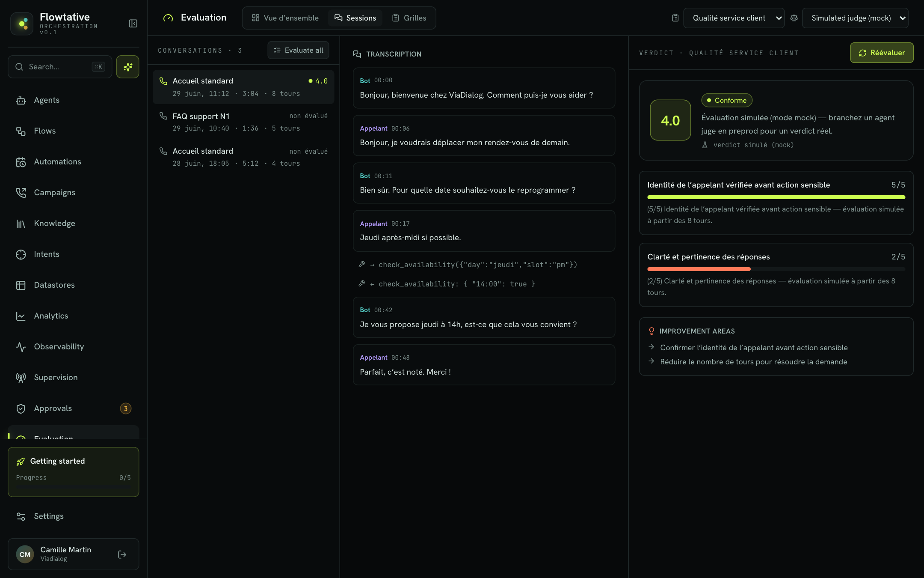Open Supervision section
The width and height of the screenshot is (924, 578).
click(x=74, y=378)
